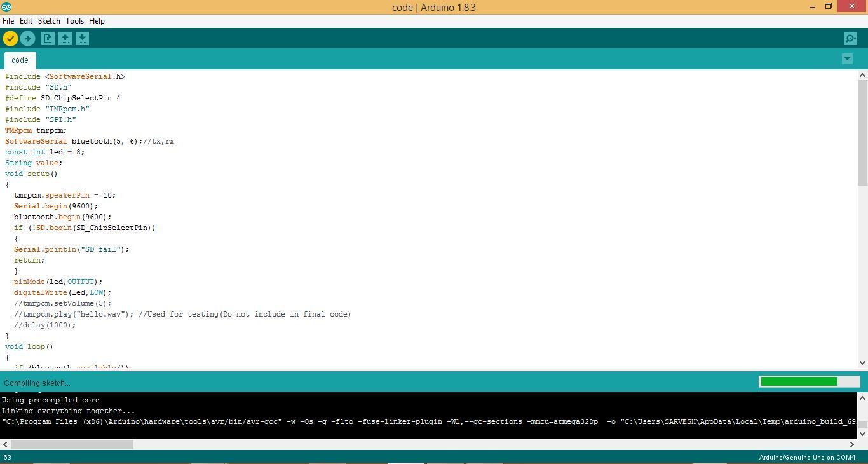Click the Arduino/Genuino Uno on COM4 status text
The image size is (868, 464).
(808, 456)
